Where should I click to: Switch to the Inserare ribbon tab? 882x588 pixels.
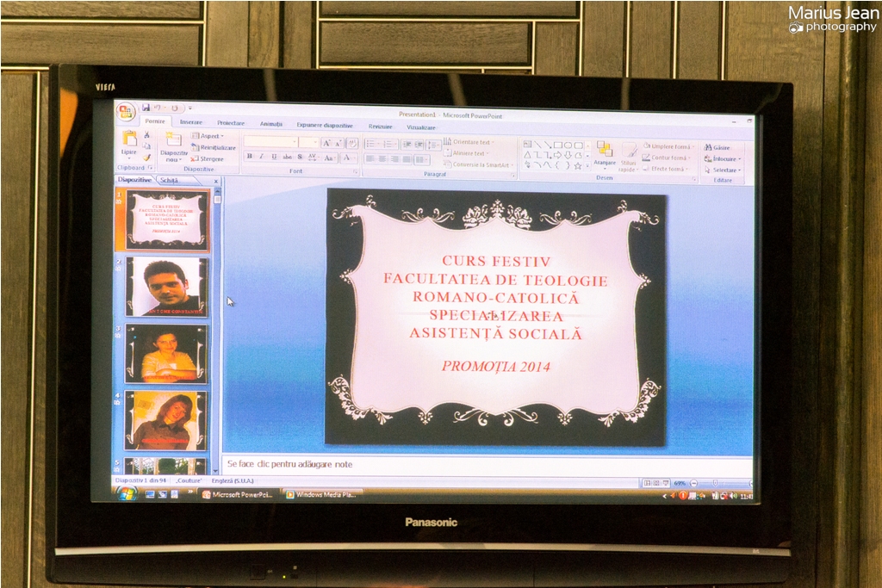190,122
